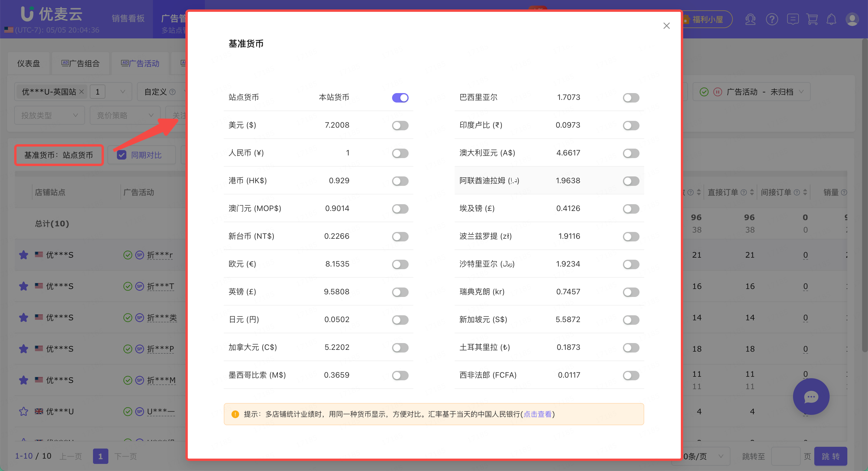Open the customer service headset icon
This screenshot has width=868, height=471.
click(750, 19)
